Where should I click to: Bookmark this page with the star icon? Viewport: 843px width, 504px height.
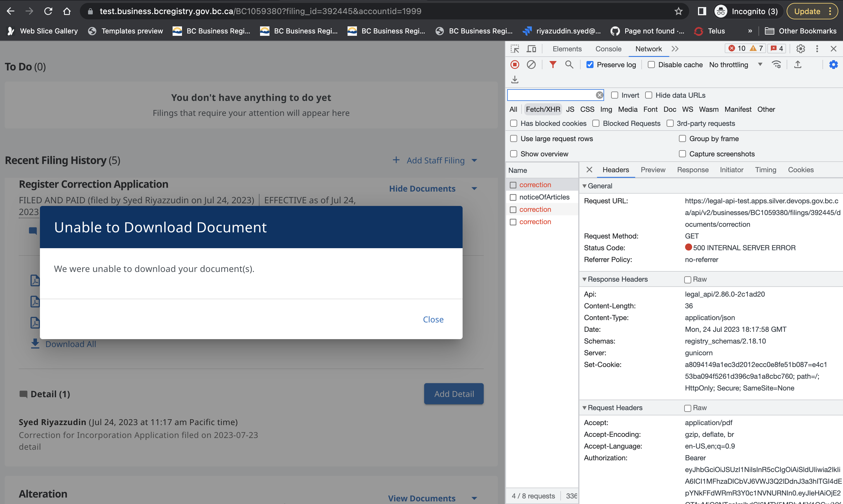(x=678, y=11)
